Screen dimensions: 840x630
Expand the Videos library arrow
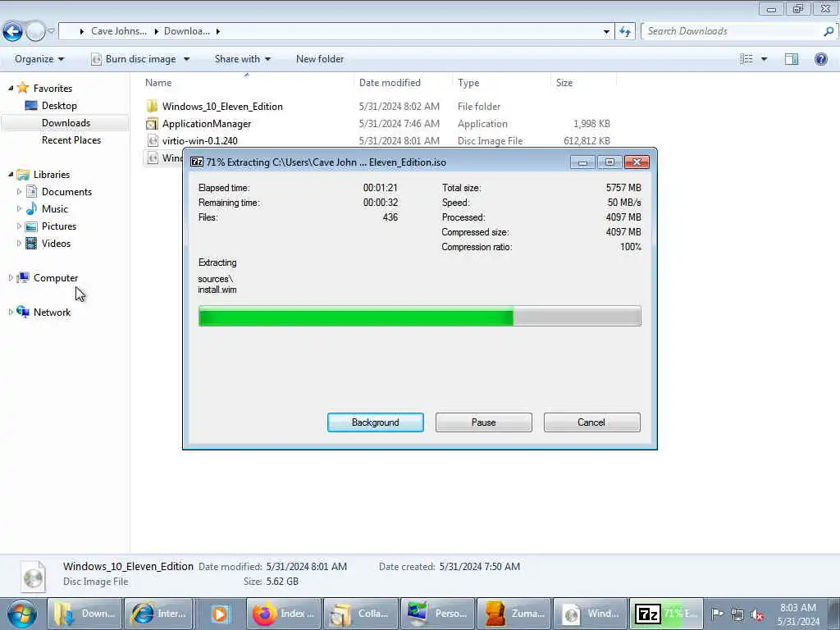point(20,243)
